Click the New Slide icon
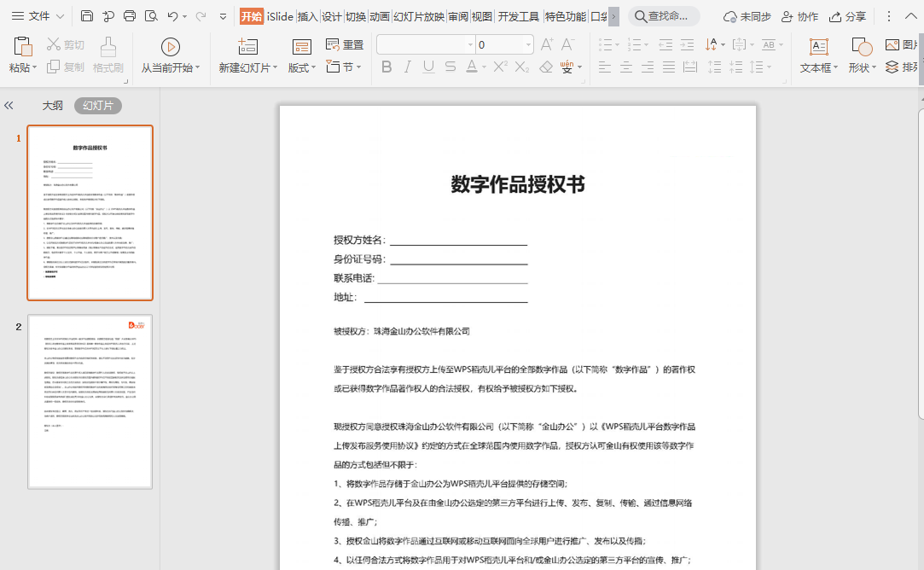Viewport: 924px width, 570px height. coord(247,47)
